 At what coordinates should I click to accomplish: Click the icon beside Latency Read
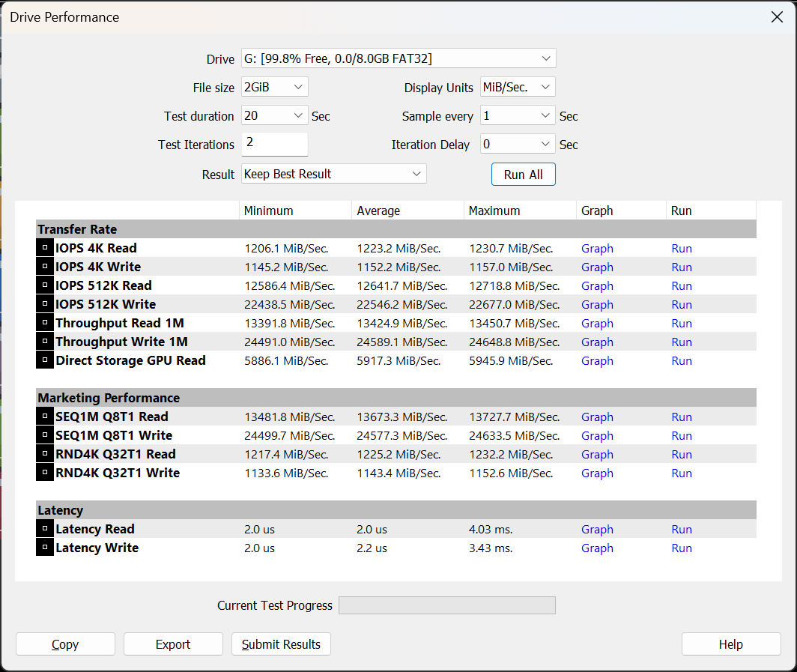pos(45,529)
